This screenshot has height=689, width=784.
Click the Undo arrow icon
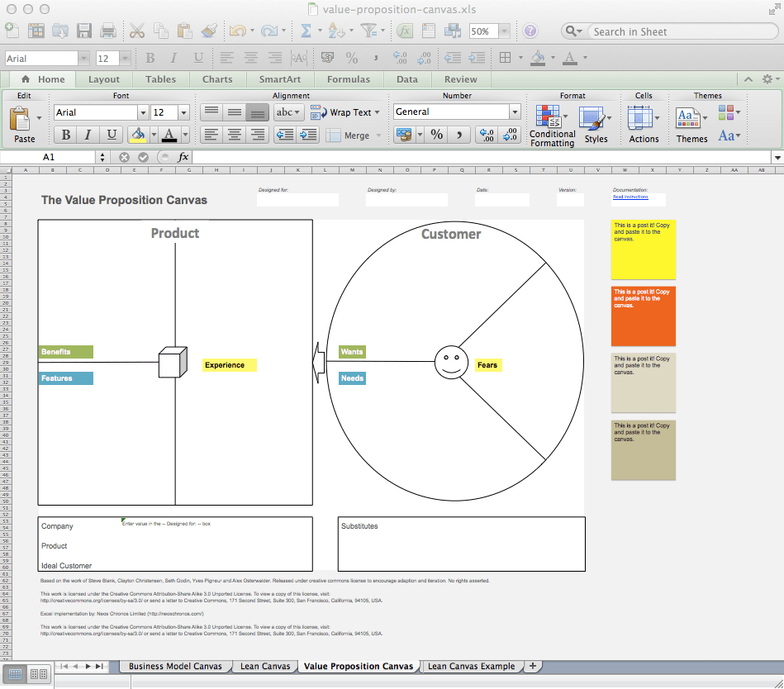point(237,31)
